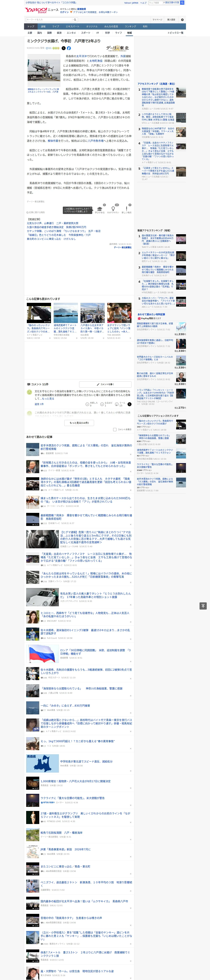The image size is (210, 980).
Task: Select the 速報 tab
Action: pyautogui.click(x=43, y=26)
